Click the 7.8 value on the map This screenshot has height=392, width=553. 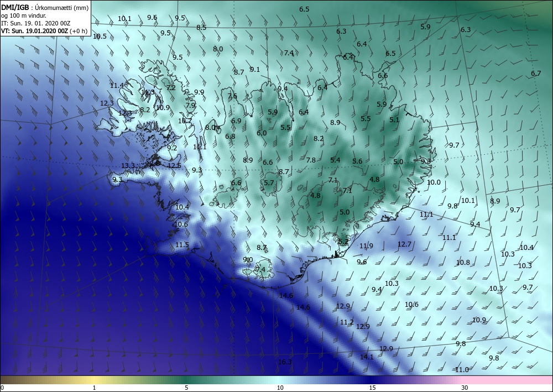point(311,160)
